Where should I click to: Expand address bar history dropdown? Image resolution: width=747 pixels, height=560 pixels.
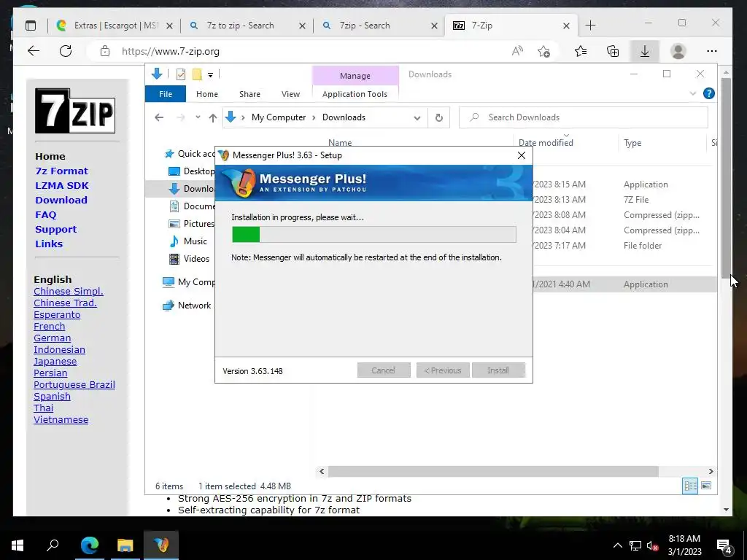tap(417, 118)
